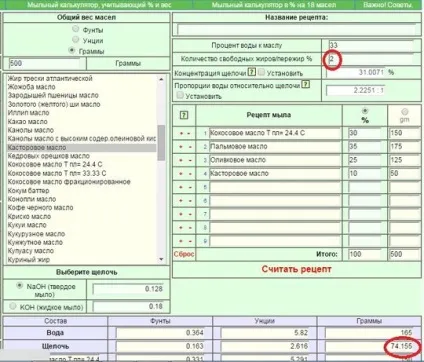
Task: Click Вода grams result 165
Action: tap(369, 333)
